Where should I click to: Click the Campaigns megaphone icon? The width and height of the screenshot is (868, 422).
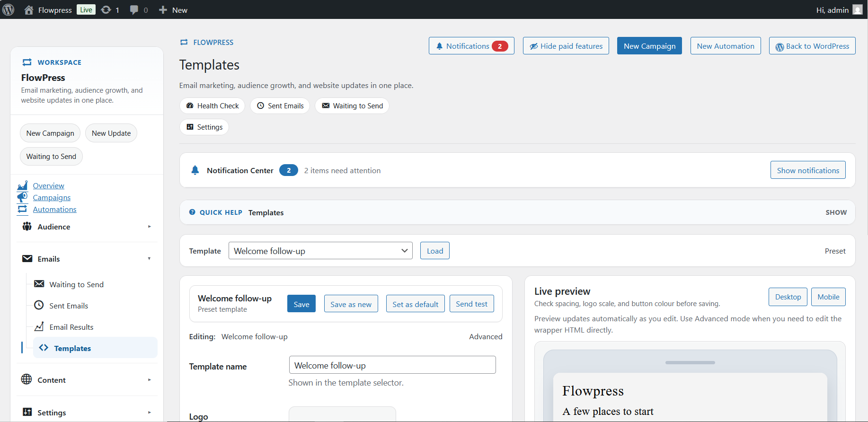click(x=22, y=197)
